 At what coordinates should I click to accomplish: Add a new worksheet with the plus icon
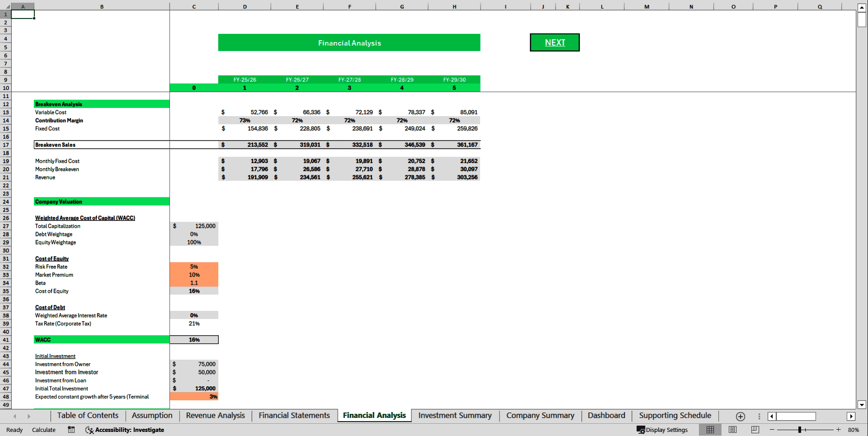[740, 417]
